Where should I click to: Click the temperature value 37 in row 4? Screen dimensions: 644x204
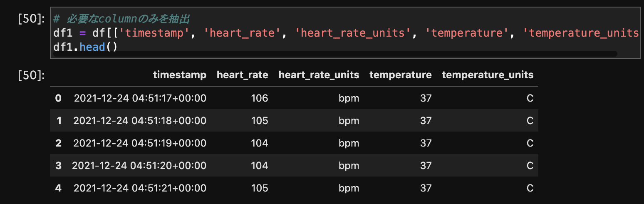426,188
